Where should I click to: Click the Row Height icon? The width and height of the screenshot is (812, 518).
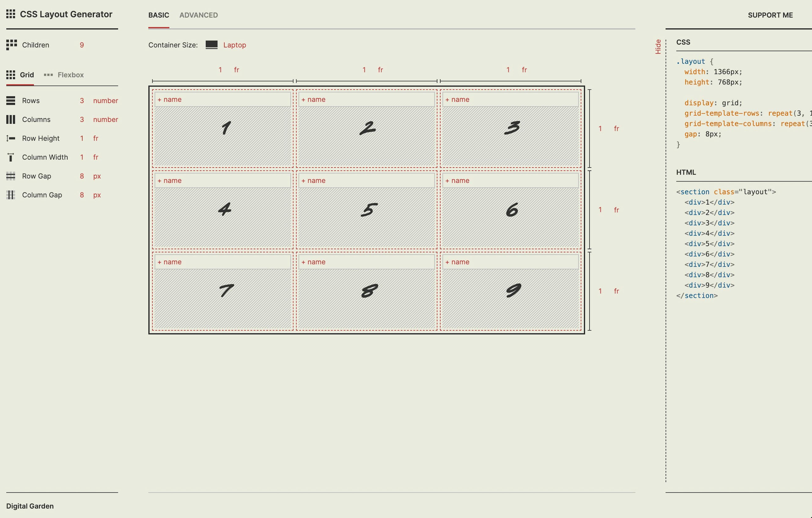click(x=10, y=138)
